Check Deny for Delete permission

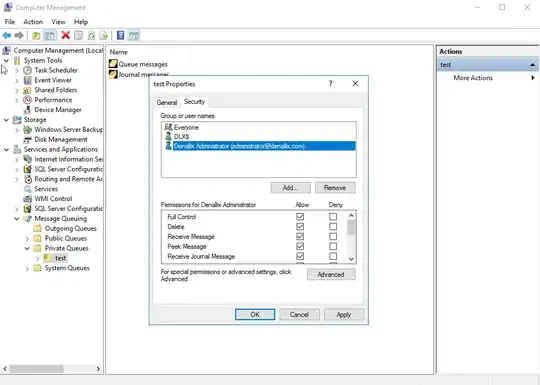click(333, 227)
